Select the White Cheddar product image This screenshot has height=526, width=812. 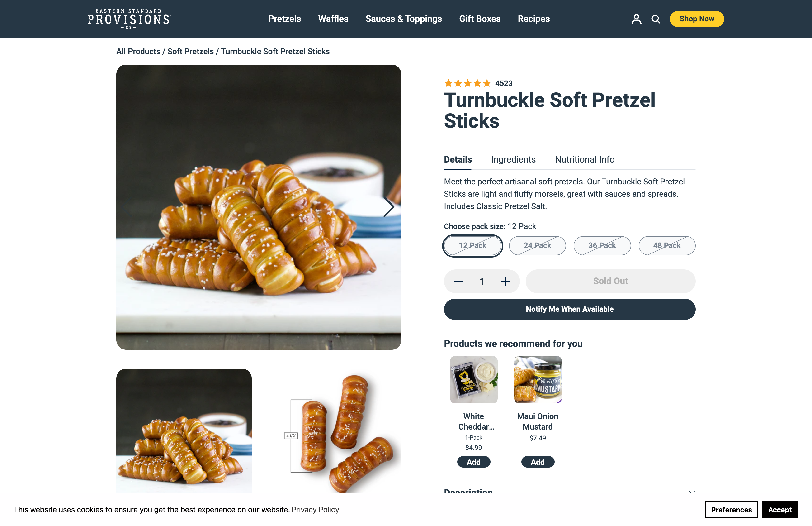pyautogui.click(x=474, y=380)
